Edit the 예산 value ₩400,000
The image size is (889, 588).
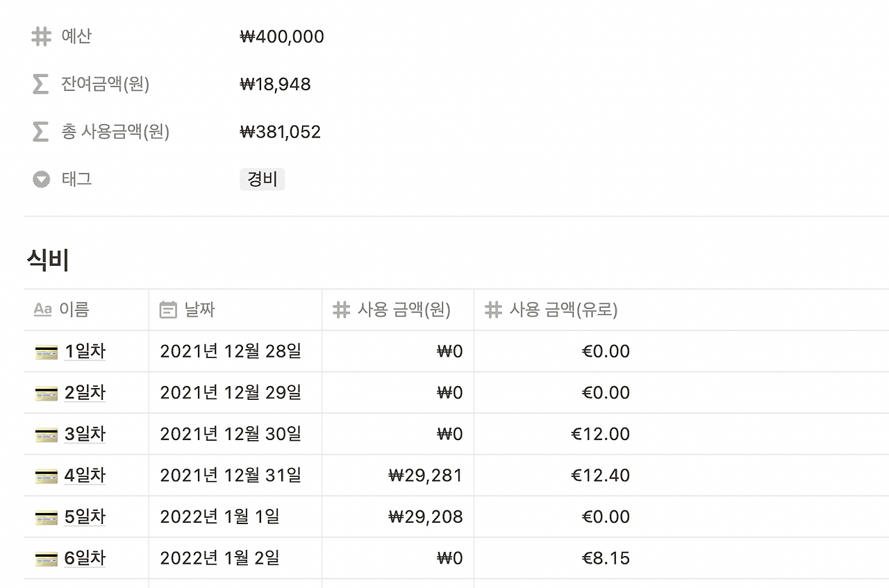(x=282, y=37)
